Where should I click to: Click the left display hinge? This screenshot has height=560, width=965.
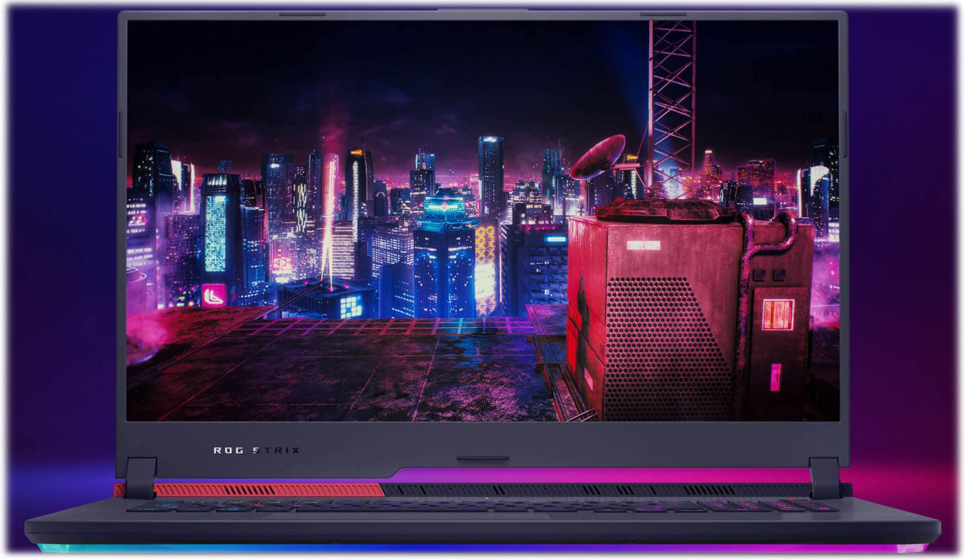click(141, 477)
